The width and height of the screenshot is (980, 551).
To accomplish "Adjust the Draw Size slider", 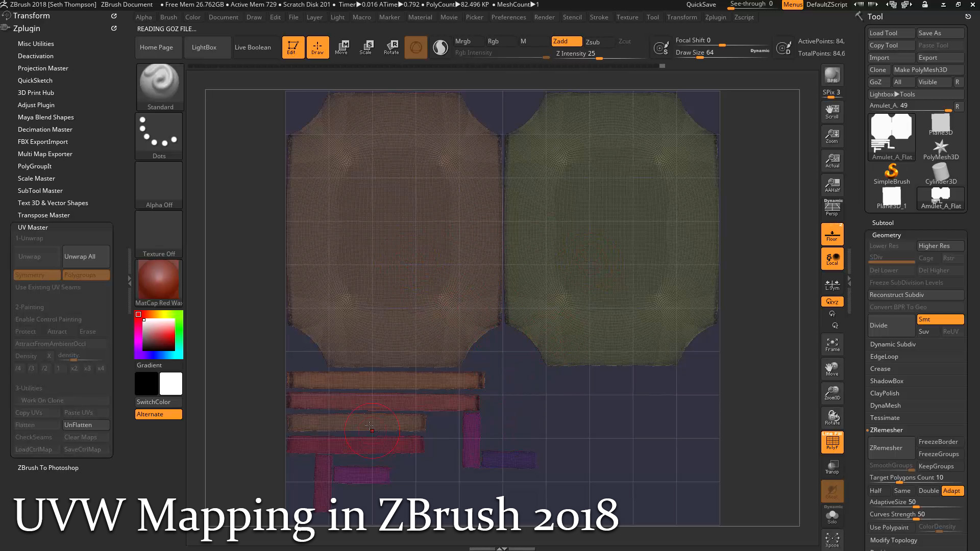I will point(721,53).
